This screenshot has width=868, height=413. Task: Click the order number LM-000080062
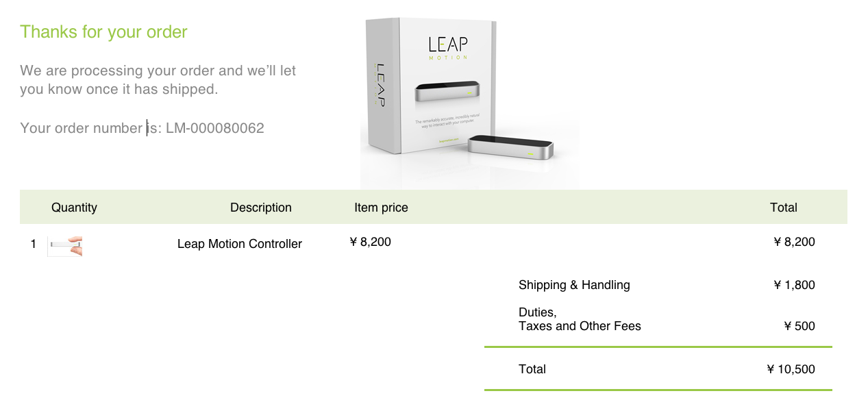click(x=215, y=128)
